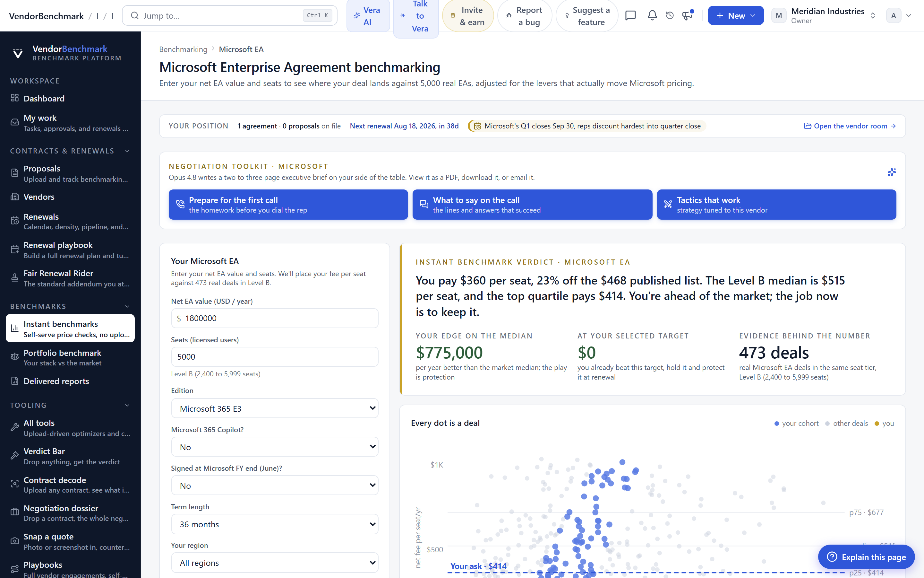Click the Delivered reports document icon

pyautogui.click(x=14, y=381)
